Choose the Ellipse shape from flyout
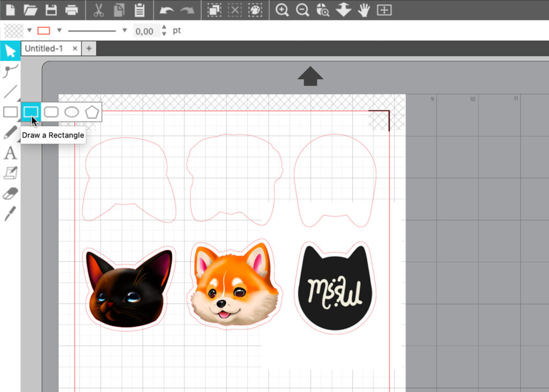The height and width of the screenshot is (392, 549). (72, 112)
